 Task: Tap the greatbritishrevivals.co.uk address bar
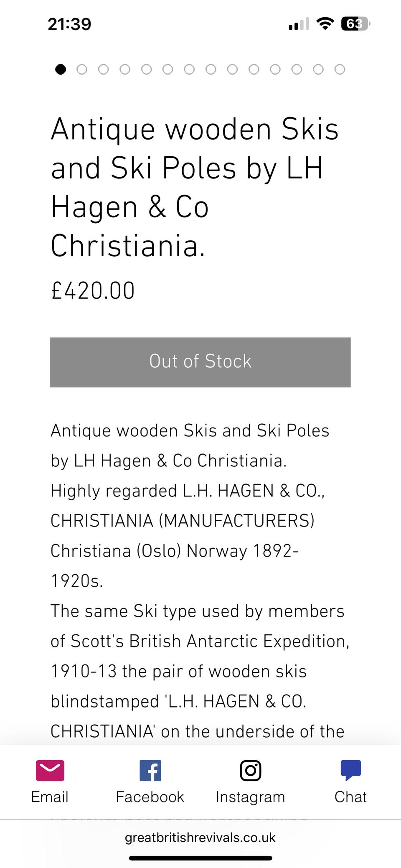[200, 837]
